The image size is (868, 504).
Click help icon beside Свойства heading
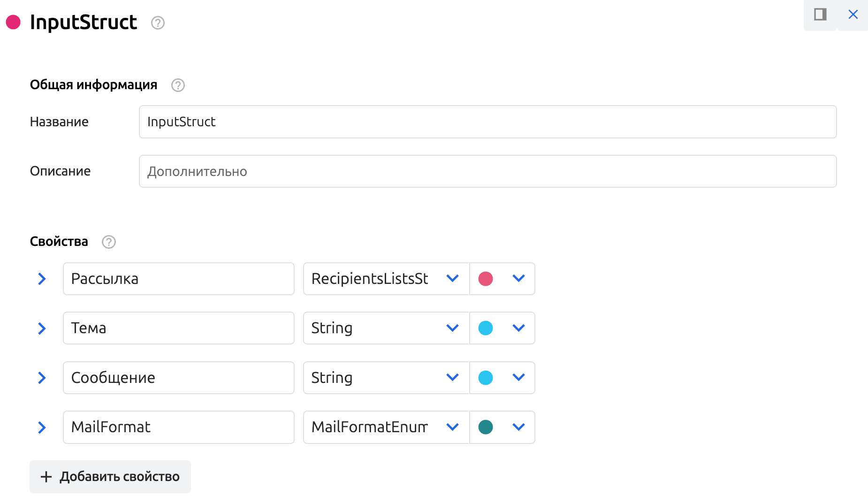[109, 242]
